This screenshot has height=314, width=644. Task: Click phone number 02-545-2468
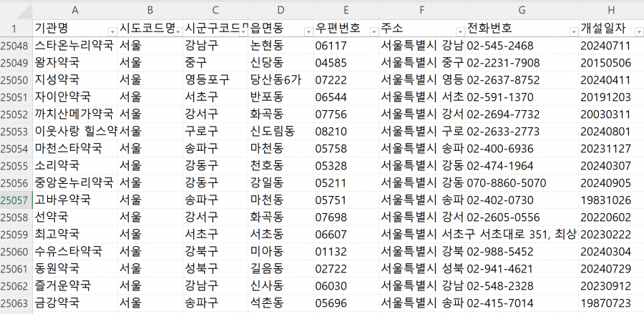[x=522, y=46]
